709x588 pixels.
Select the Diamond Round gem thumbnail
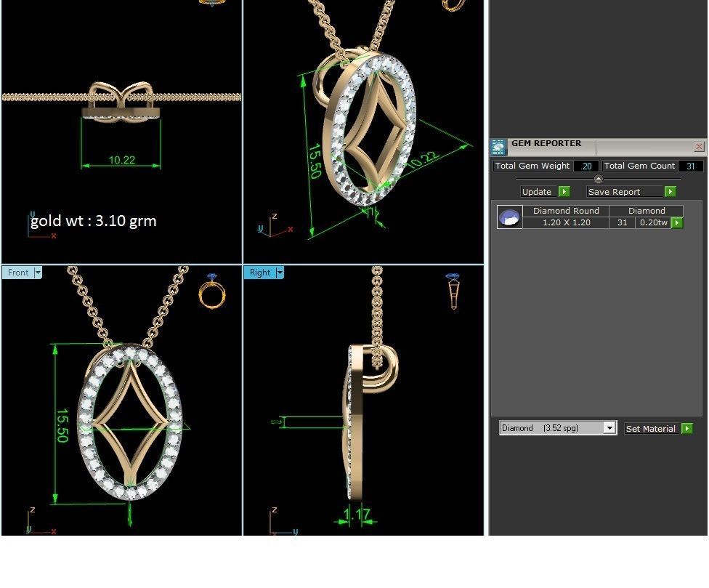[510, 217]
